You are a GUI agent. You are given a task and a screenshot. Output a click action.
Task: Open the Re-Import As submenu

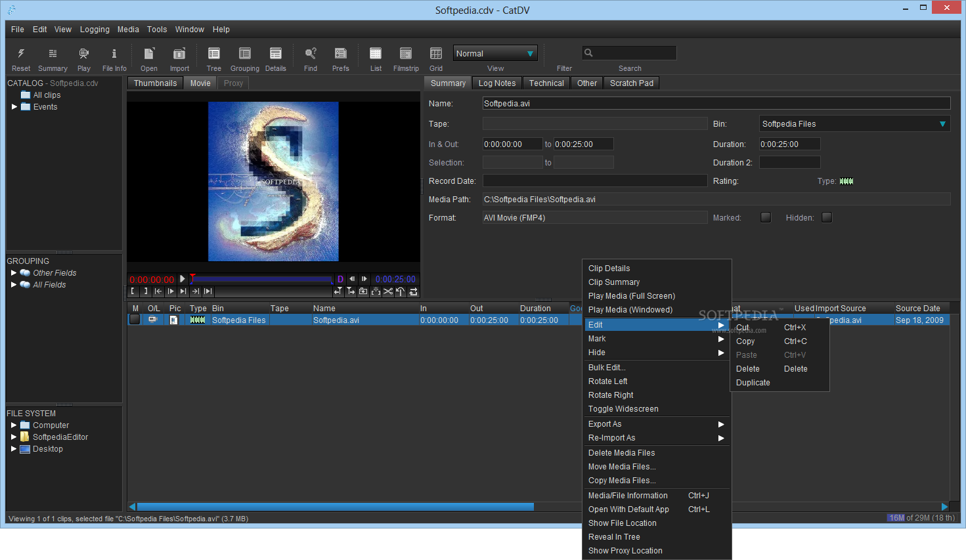657,438
